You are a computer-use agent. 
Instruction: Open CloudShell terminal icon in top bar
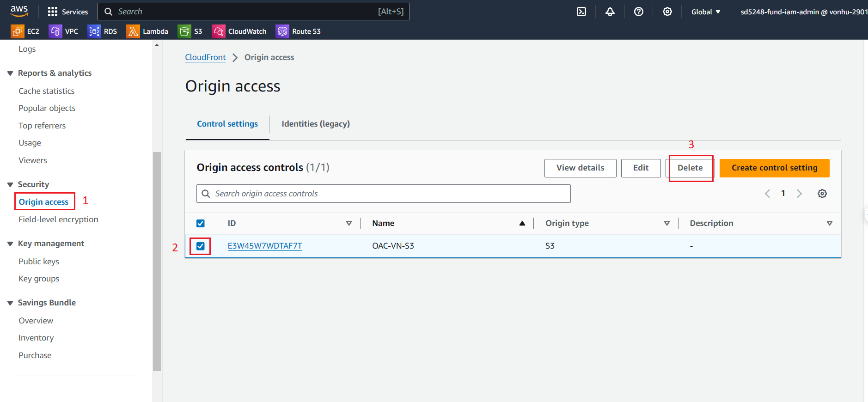click(x=581, y=12)
